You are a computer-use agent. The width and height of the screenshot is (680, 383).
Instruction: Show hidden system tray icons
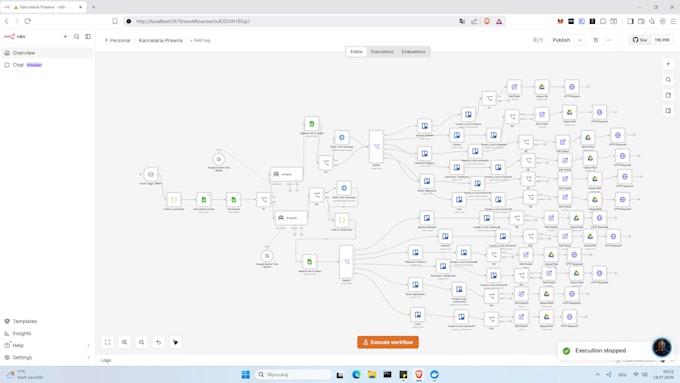[598, 374]
